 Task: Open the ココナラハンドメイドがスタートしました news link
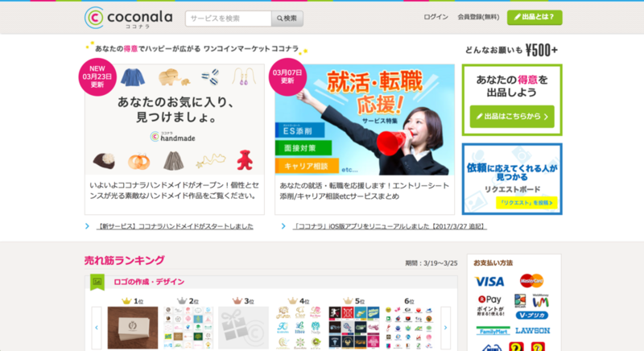(x=175, y=226)
